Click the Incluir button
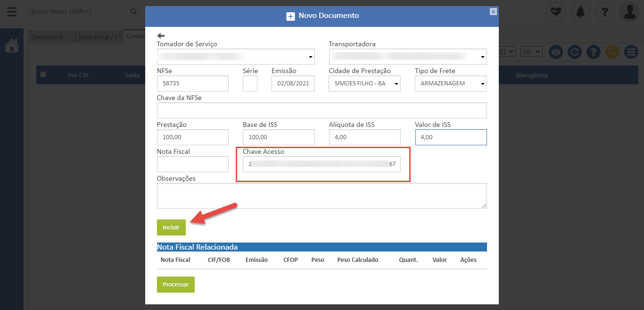Viewport: 644px width, 310px height. tap(171, 227)
